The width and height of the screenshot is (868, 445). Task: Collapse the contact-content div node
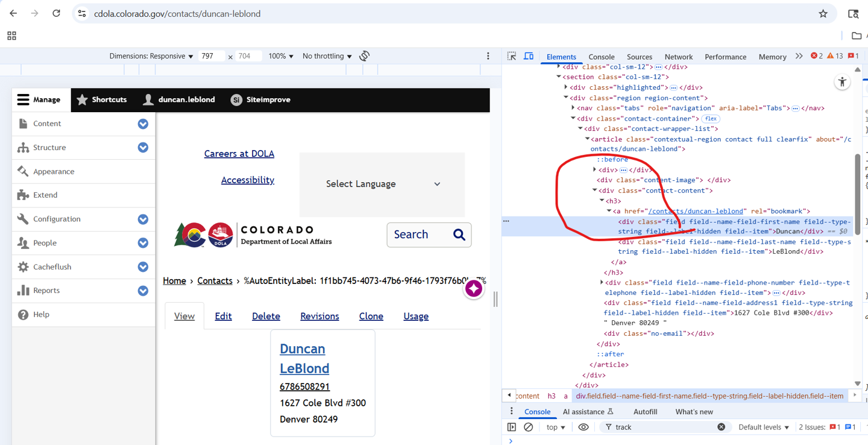(x=595, y=191)
